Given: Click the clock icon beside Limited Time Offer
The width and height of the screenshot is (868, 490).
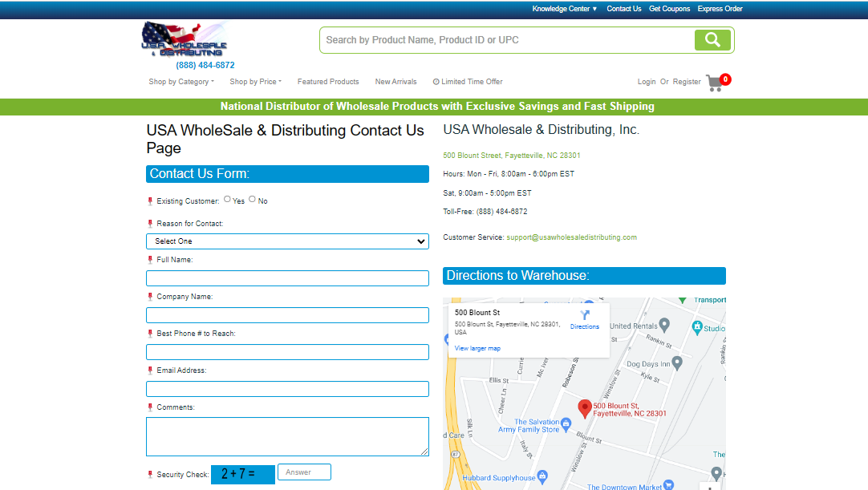Looking at the screenshot, I should (436, 82).
